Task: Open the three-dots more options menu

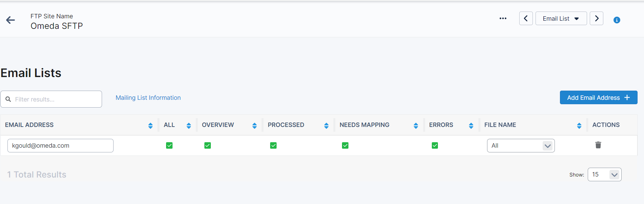Action: (503, 19)
